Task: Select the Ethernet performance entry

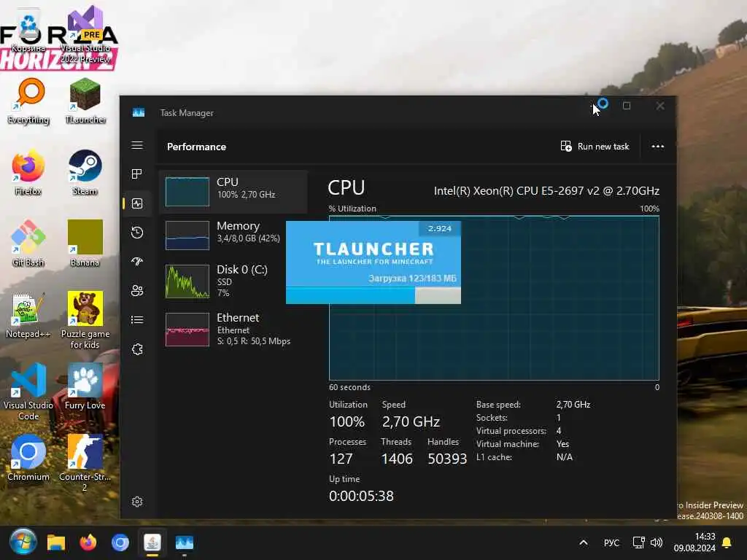Action: click(x=233, y=330)
